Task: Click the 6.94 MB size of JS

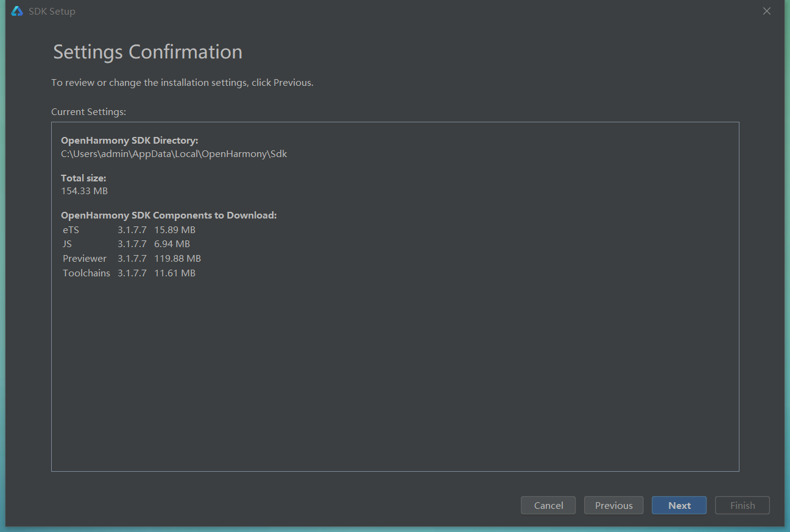Action: pyautogui.click(x=172, y=244)
